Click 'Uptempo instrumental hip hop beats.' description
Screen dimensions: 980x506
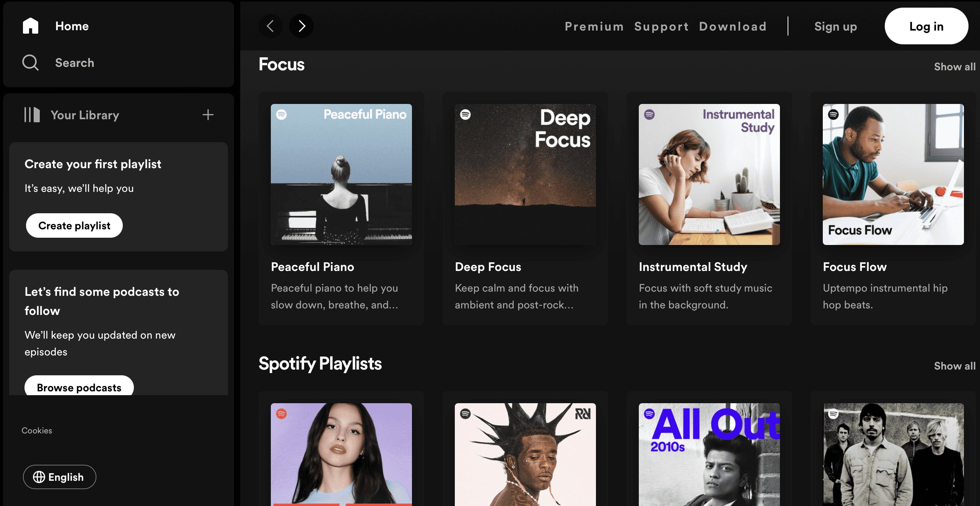pos(885,296)
